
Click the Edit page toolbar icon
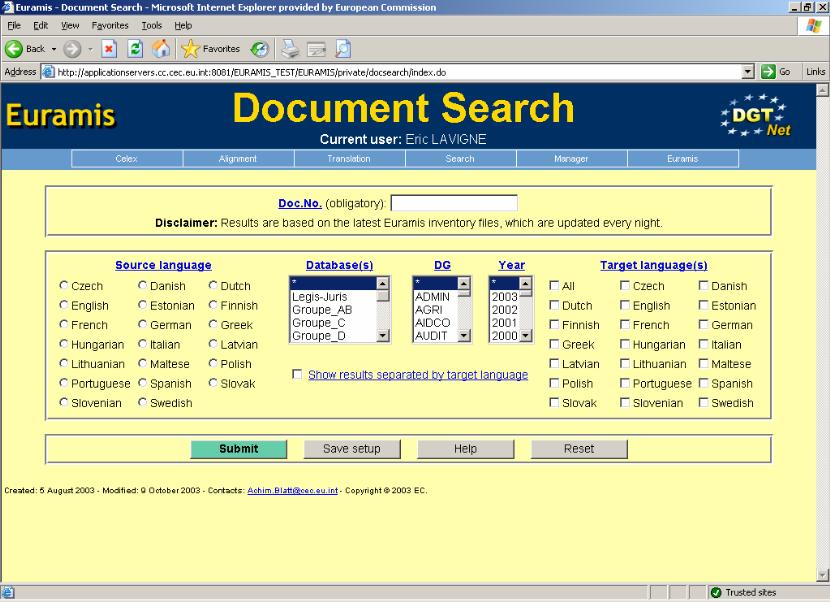[x=317, y=49]
